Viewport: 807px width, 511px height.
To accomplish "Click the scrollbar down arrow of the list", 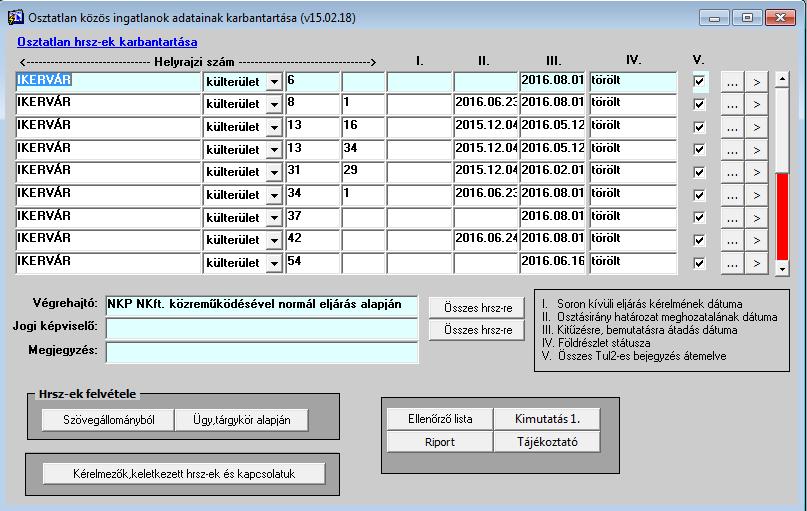I will tap(782, 269).
